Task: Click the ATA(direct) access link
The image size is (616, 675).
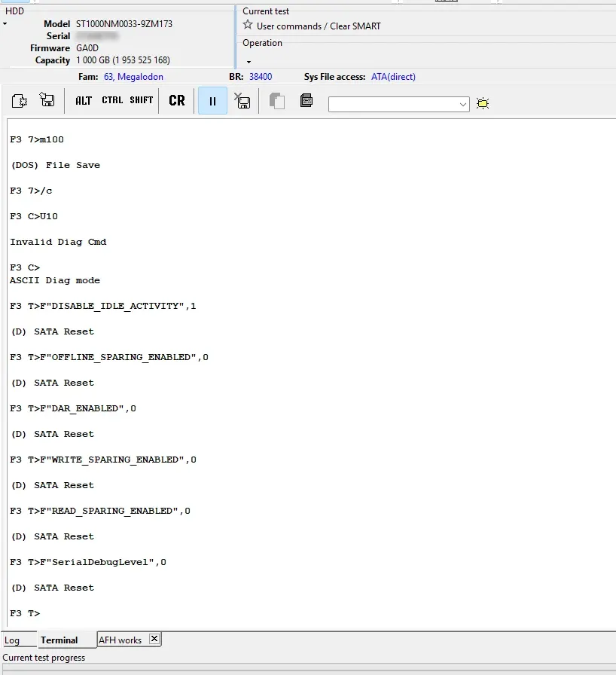Action: tap(393, 77)
